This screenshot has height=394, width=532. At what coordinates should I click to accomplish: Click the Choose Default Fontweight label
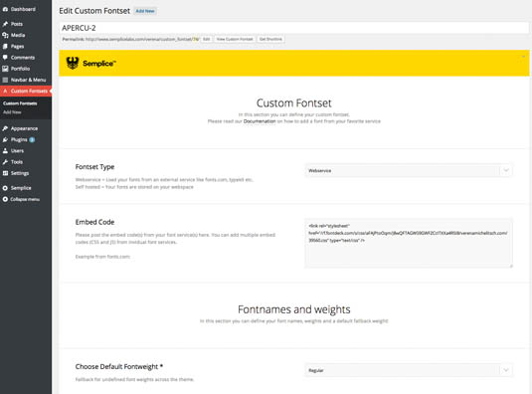click(x=119, y=366)
